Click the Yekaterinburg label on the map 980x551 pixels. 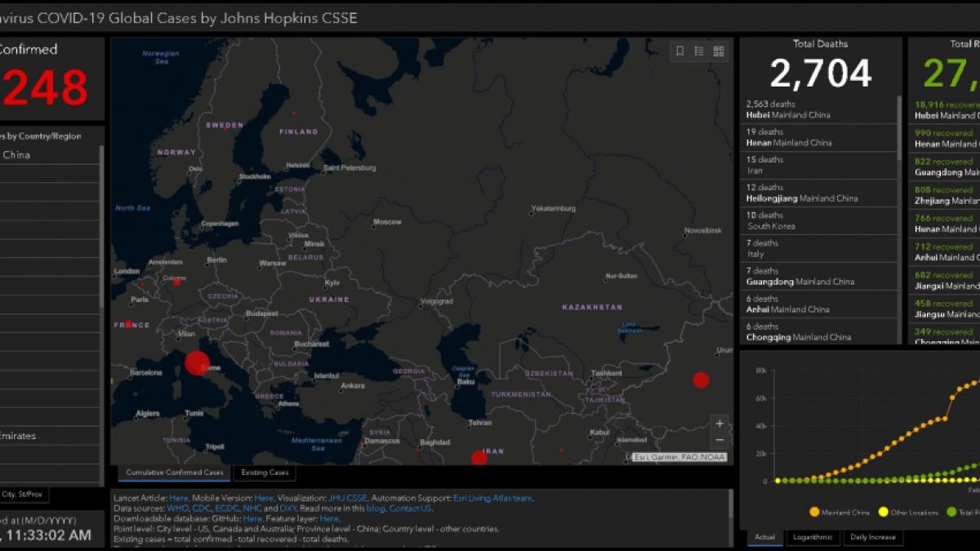pyautogui.click(x=553, y=209)
